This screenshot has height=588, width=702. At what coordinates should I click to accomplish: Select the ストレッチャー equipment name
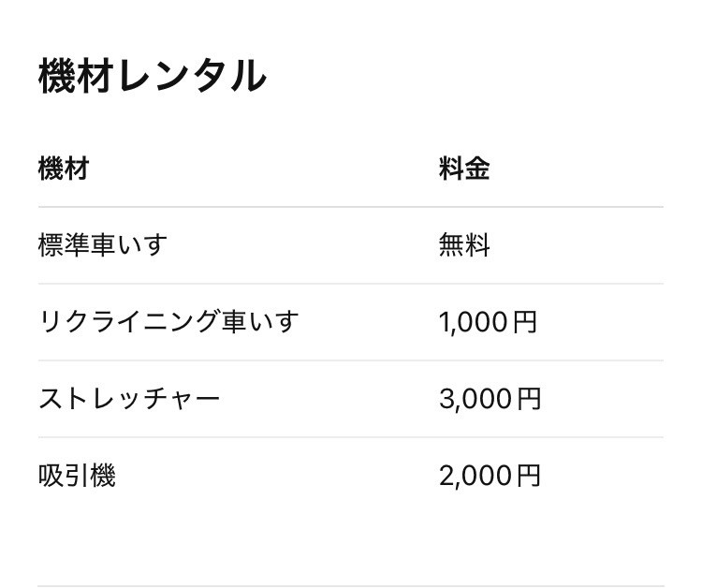[129, 399]
